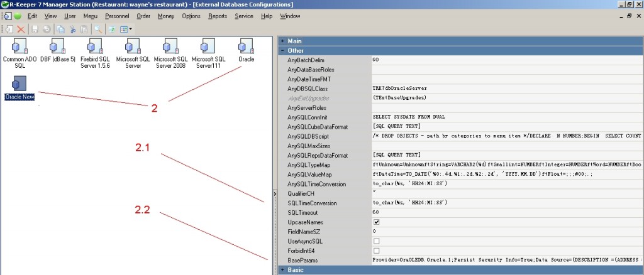This screenshot has width=644, height=275.
Task: Click the Undo toolbar icon
Action: coord(47,29)
